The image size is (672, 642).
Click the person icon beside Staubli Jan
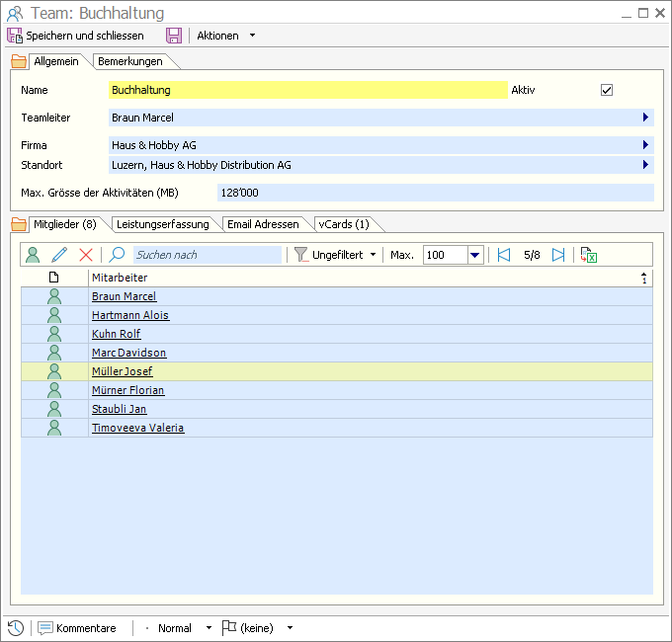(54, 410)
